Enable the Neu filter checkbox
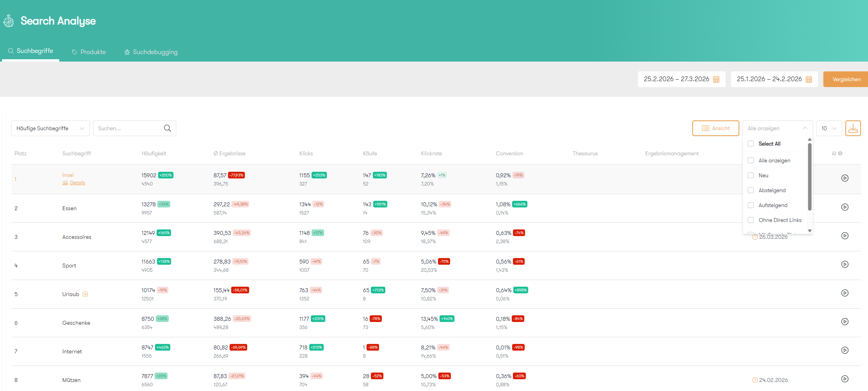This screenshot has height=391, width=868. (x=751, y=175)
